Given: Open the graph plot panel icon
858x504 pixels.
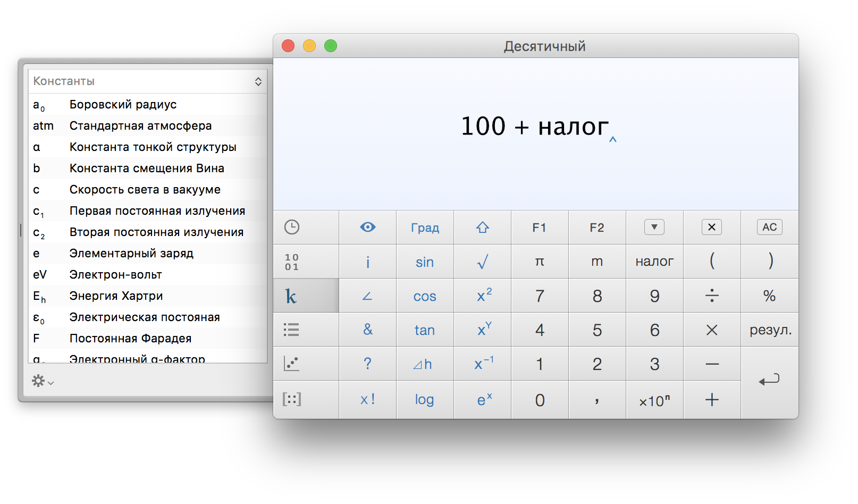Looking at the screenshot, I should click(291, 364).
